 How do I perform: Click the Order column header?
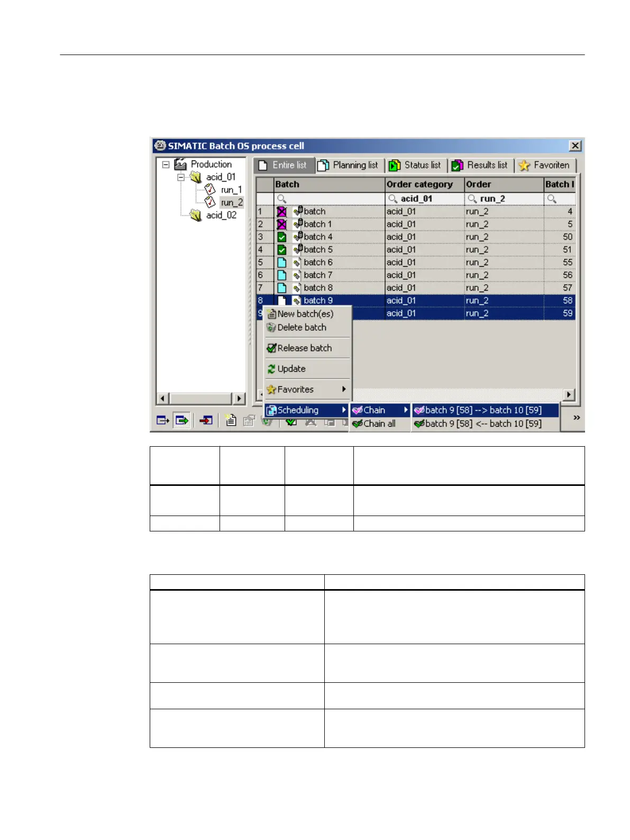[504, 185]
